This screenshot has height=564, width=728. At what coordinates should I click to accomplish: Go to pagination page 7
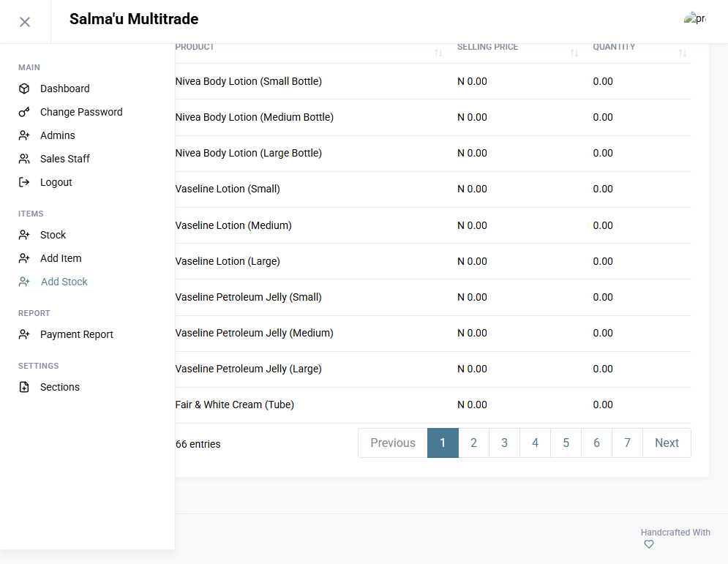[627, 443]
